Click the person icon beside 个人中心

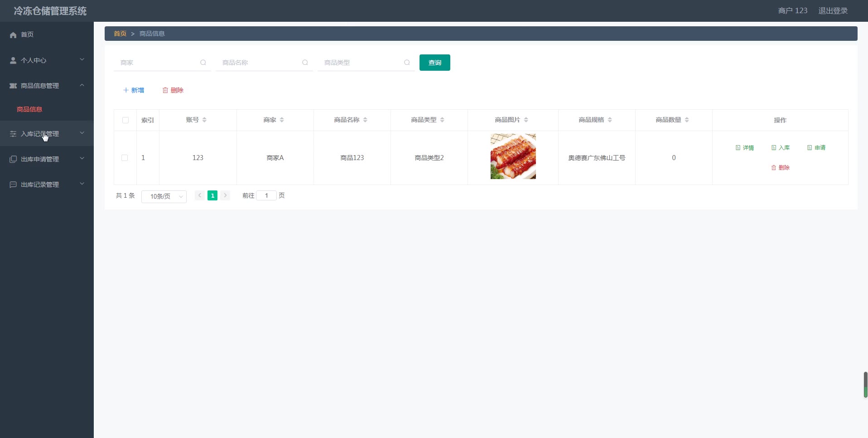coord(13,60)
